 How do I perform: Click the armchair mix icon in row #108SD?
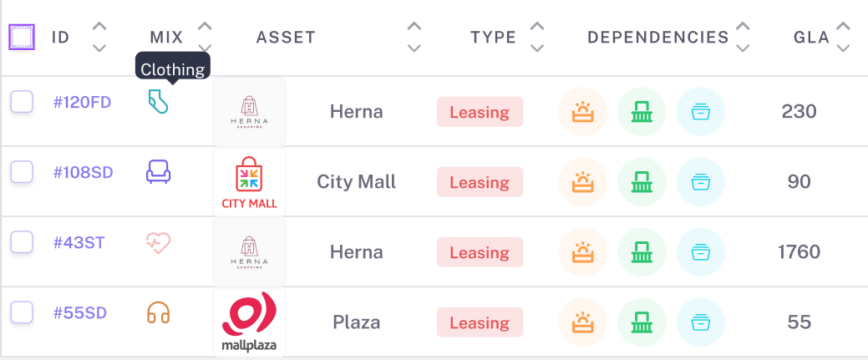(x=158, y=172)
